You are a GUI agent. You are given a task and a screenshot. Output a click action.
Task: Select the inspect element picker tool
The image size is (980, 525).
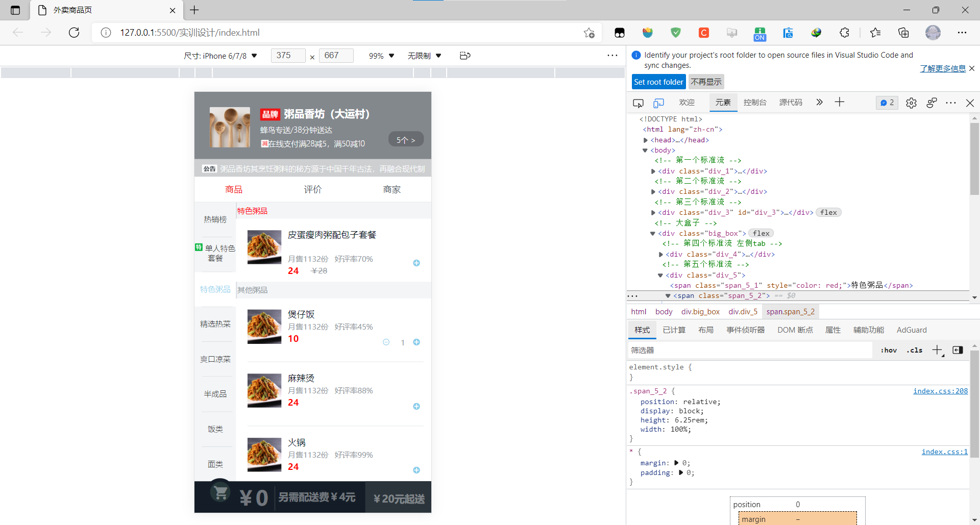click(638, 103)
